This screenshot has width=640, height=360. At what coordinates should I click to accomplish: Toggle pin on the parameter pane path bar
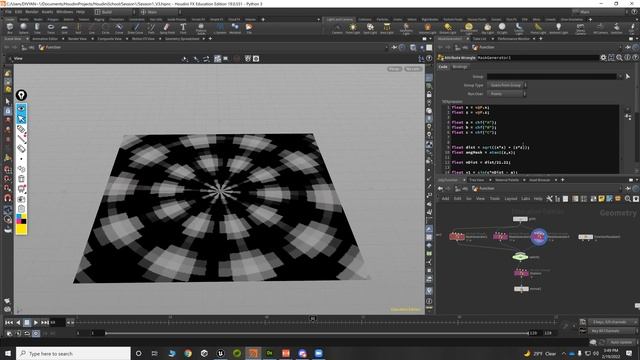[x=628, y=47]
